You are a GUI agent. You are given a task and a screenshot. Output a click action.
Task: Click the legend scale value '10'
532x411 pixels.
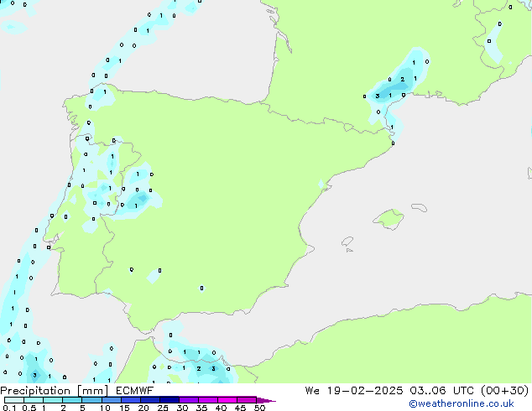pos(105,408)
